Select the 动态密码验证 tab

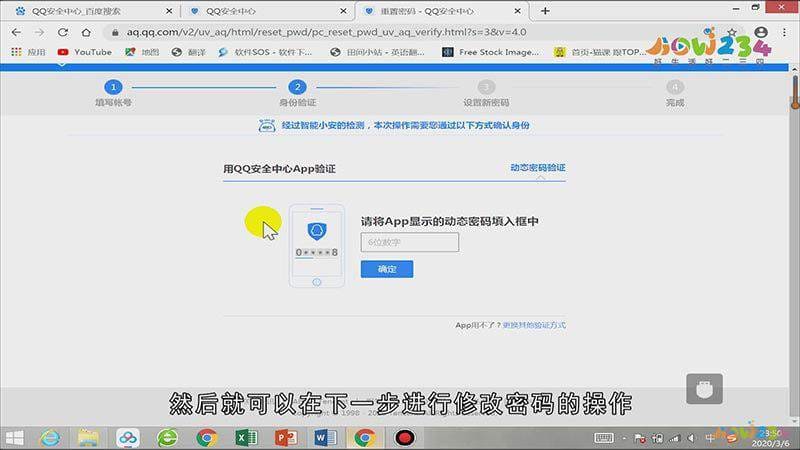click(x=538, y=168)
